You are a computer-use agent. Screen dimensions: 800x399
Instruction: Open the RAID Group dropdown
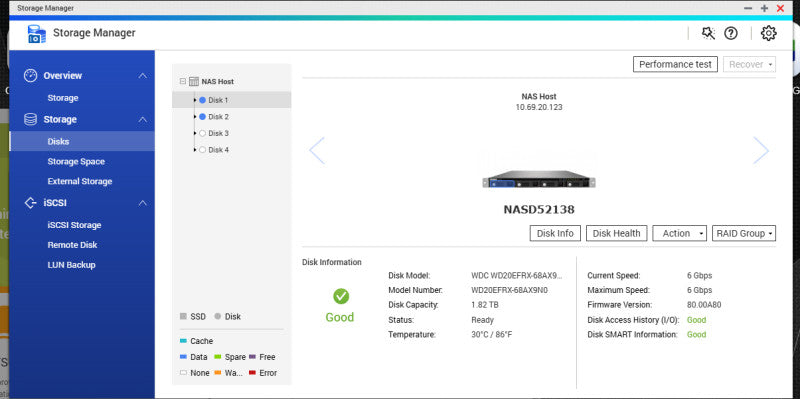click(x=744, y=233)
